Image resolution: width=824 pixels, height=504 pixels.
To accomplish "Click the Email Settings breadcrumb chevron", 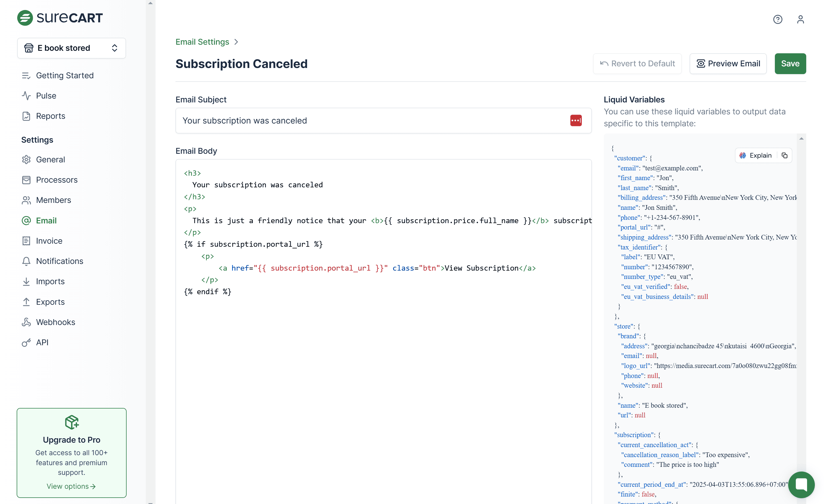I will tap(236, 42).
